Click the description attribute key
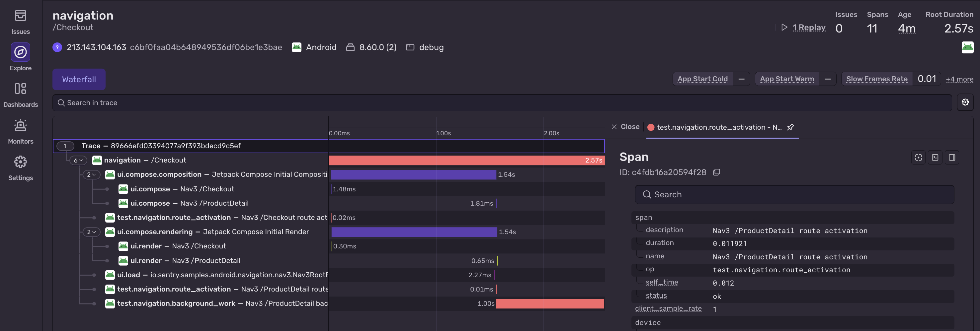The width and height of the screenshot is (980, 331). 664,230
